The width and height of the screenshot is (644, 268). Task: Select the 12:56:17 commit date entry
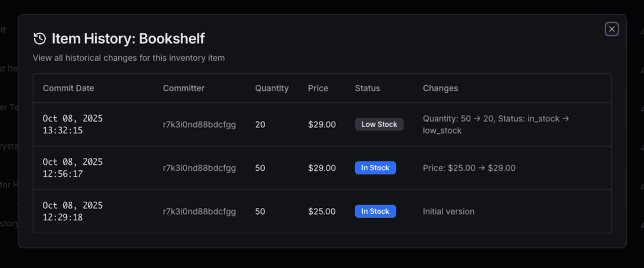[x=73, y=168]
